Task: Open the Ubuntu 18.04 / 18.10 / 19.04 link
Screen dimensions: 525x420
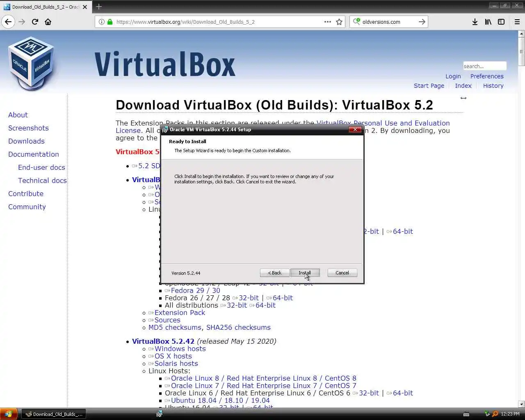Action: pos(220,400)
